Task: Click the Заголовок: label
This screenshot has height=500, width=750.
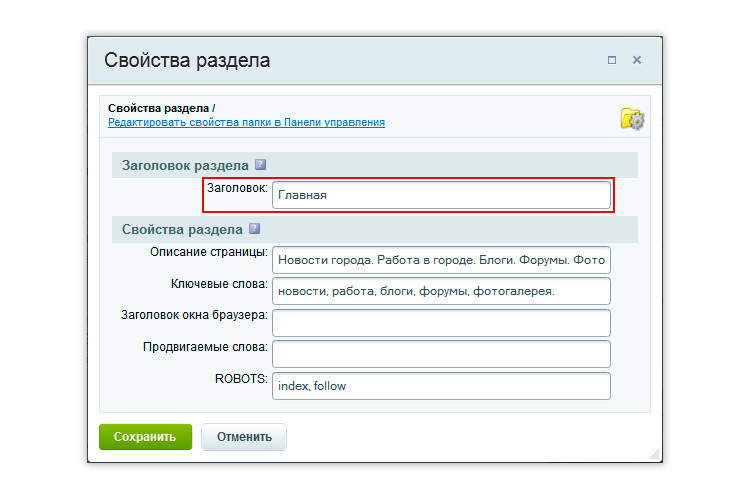Action: coord(237,188)
